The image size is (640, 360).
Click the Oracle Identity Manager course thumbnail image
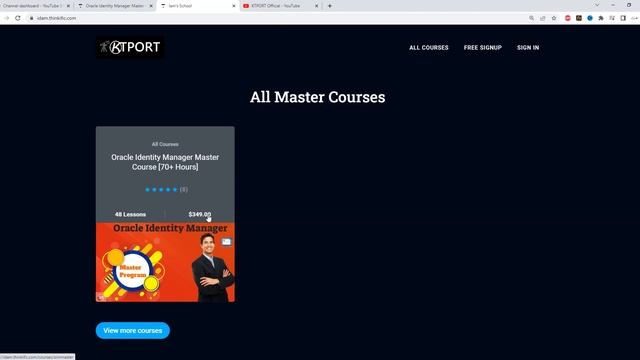(x=165, y=262)
